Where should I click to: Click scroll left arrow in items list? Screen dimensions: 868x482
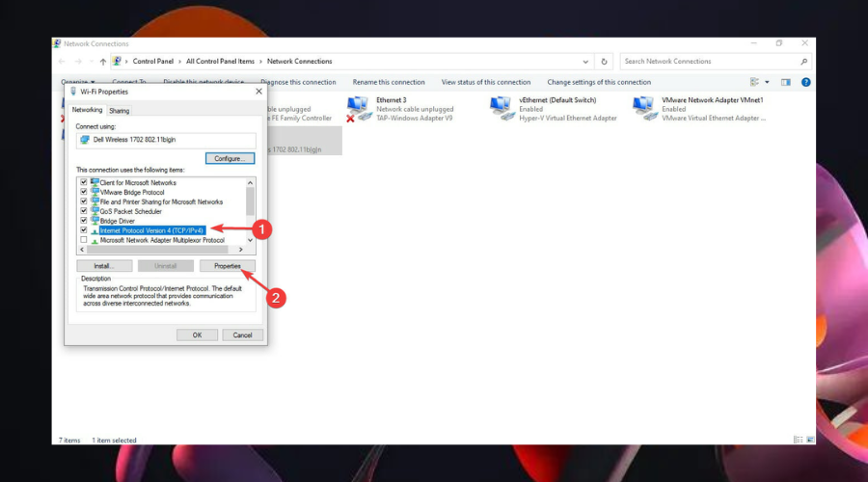coord(83,250)
